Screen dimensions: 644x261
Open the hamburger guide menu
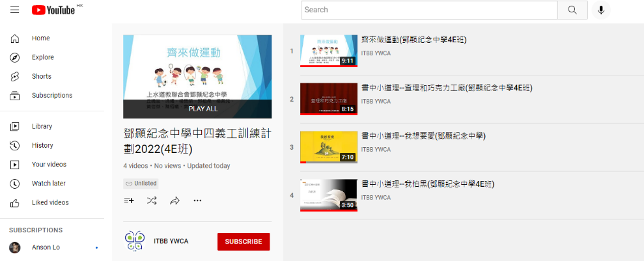15,10
